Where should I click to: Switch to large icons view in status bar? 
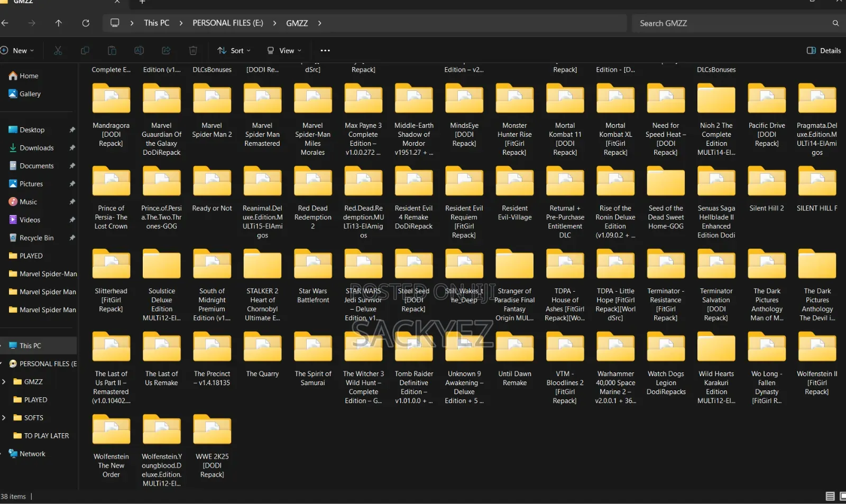842,497
